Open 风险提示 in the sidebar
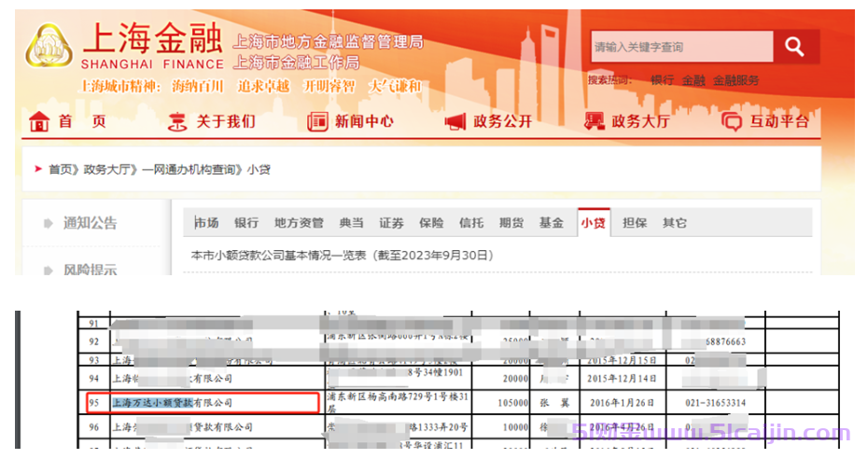 coord(90,270)
